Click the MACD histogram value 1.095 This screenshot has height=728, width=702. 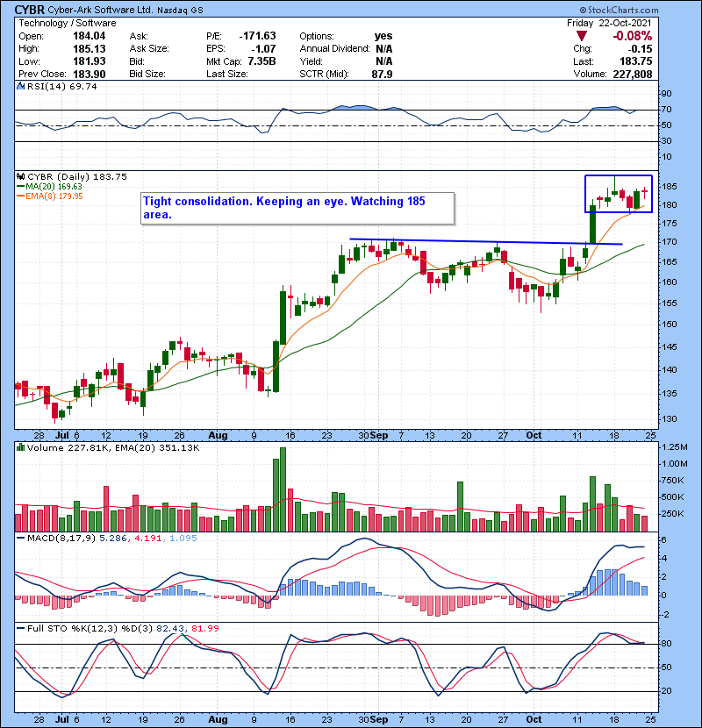click(x=183, y=539)
